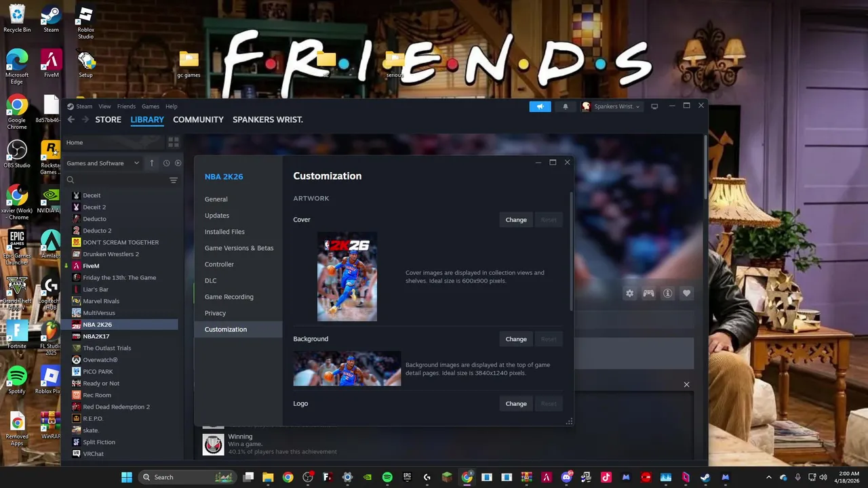Click FiveM desktop icon
Image resolution: width=868 pixels, height=488 pixels.
pos(51,64)
